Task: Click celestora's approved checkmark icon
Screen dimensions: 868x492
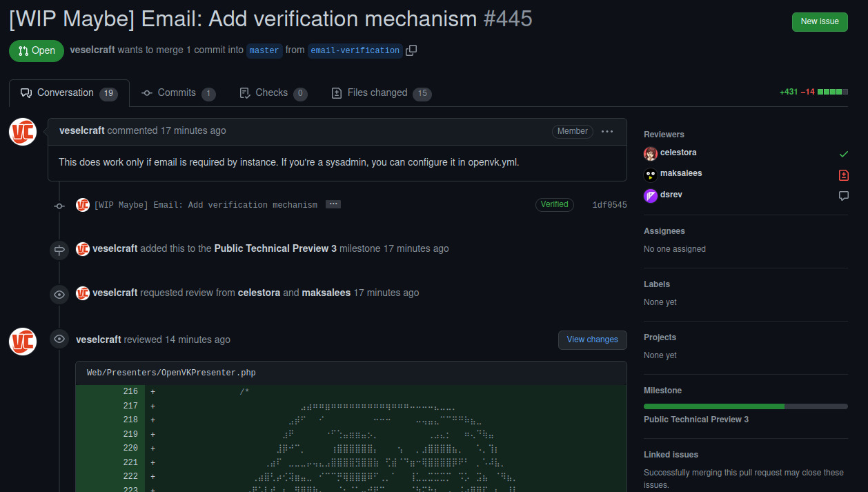Action: coord(843,154)
